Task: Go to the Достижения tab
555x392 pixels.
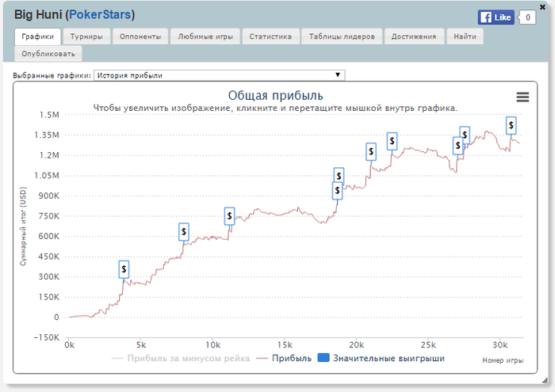Action: [x=414, y=36]
